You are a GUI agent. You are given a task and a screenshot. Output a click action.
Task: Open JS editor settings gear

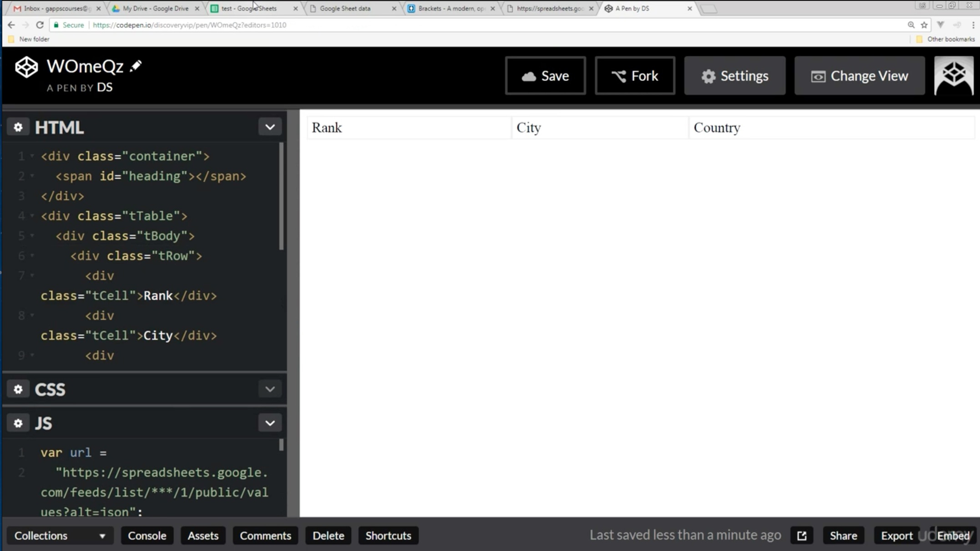pyautogui.click(x=18, y=423)
